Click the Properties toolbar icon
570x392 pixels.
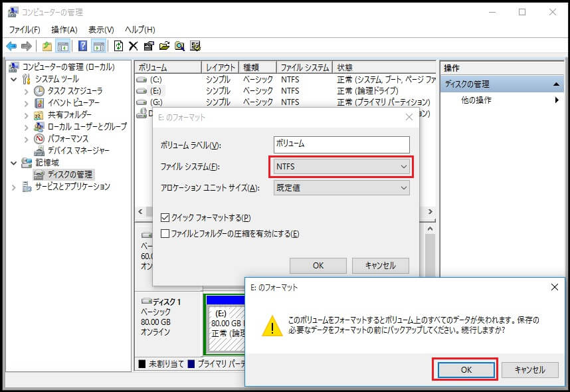pyautogui.click(x=149, y=47)
